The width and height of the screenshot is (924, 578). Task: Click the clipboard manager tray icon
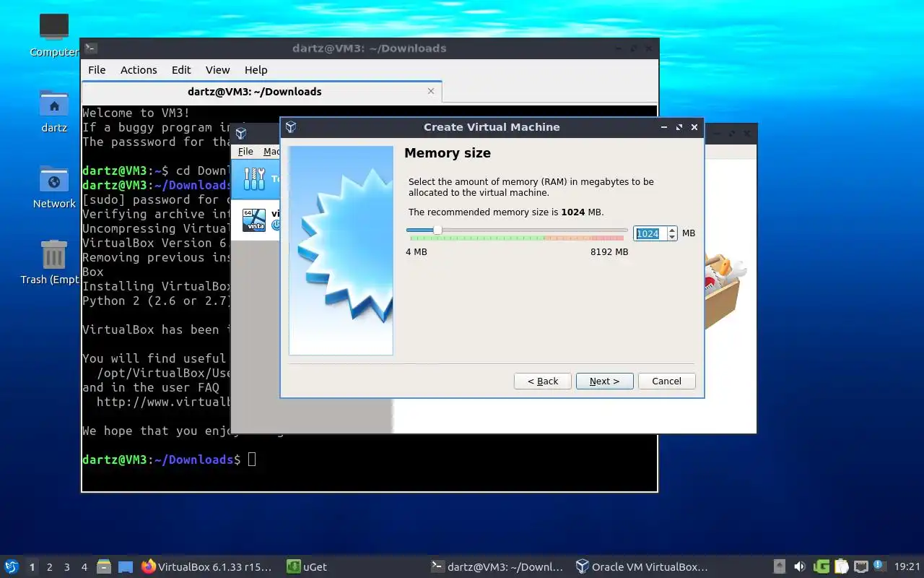click(841, 567)
